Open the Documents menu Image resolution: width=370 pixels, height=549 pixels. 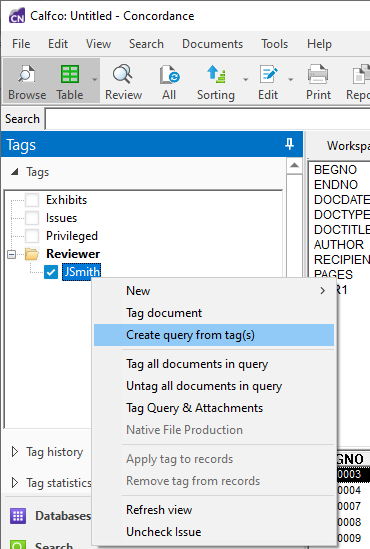pyautogui.click(x=212, y=44)
